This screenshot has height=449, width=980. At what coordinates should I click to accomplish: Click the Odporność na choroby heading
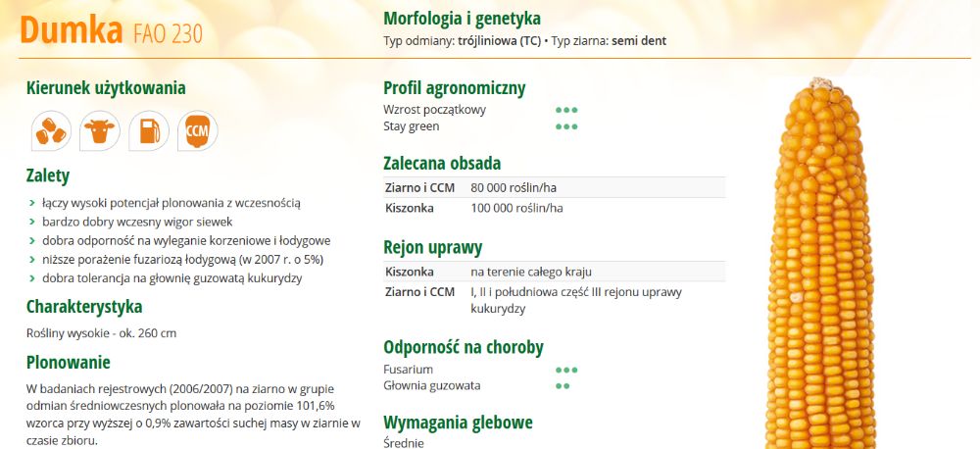464,347
